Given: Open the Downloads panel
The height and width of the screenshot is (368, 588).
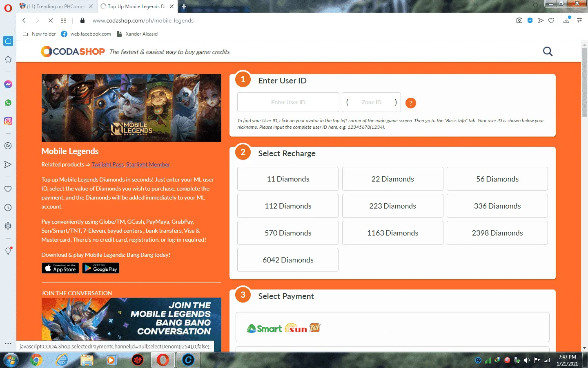Looking at the screenshot, I should 566,20.
